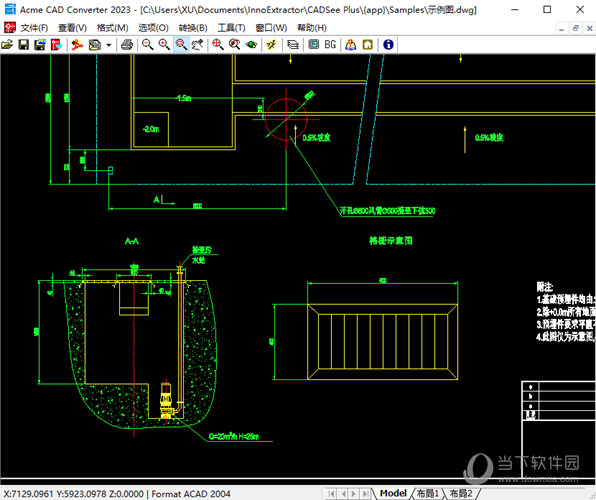Switch to the 布局1 layout tab

click(x=428, y=494)
